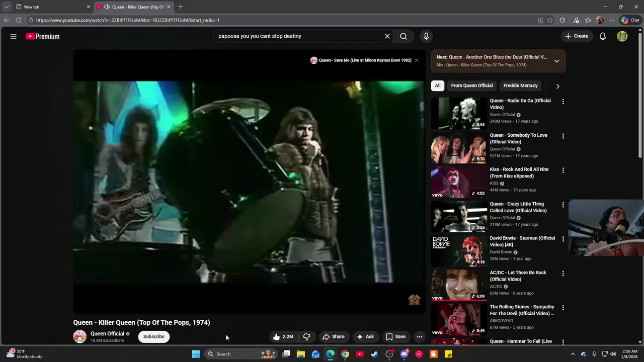Click the search magnifier button
This screenshot has width=644, height=362.
(404, 36)
